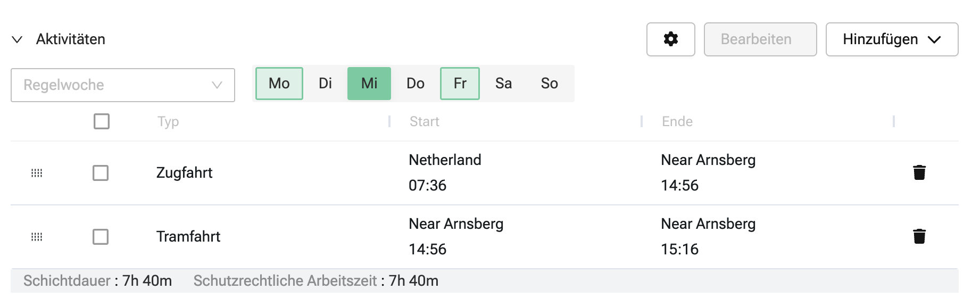
Task: Select the Mo day tab
Action: (x=279, y=84)
